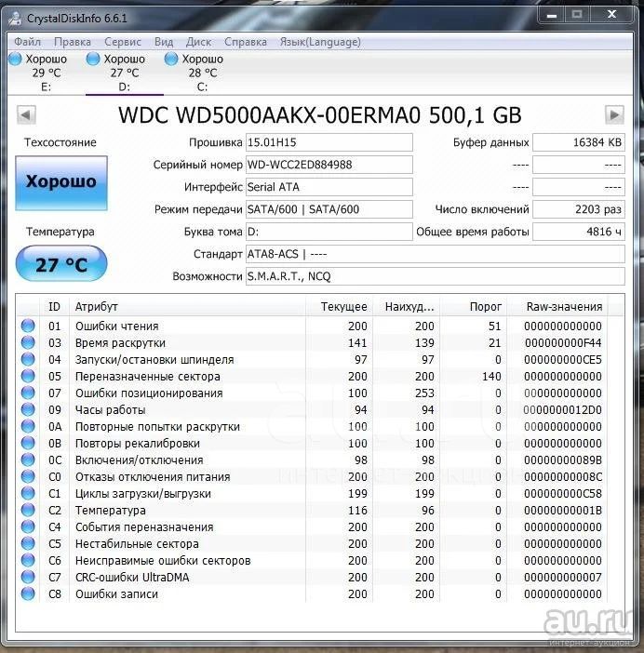Viewport: 644px width, 653px height.
Task: Click raw value 0000000012D0
Action: (563, 410)
